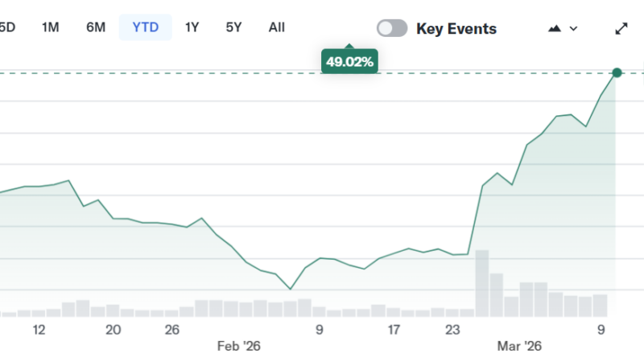
Task: Select the 1M time range
Action: [50, 27]
